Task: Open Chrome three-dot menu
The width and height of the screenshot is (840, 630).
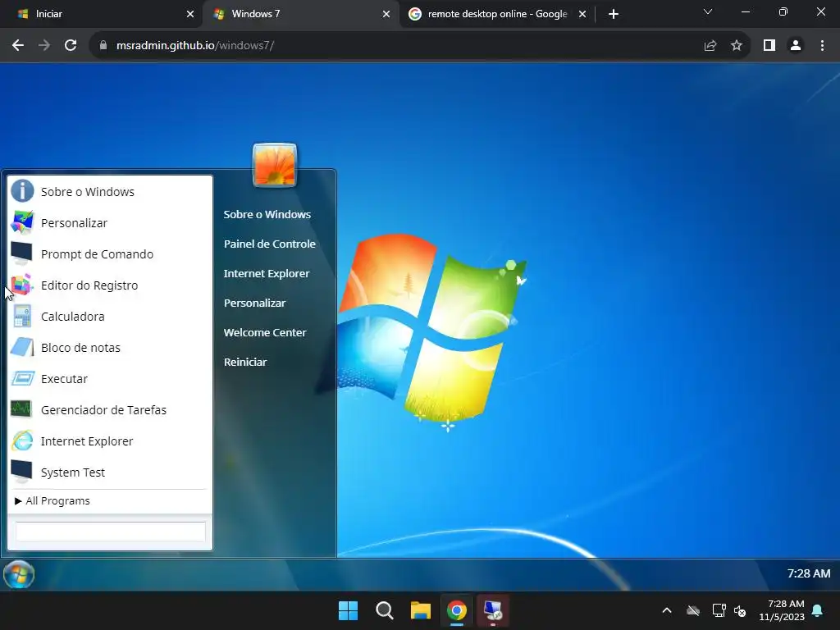Action: [x=822, y=46]
